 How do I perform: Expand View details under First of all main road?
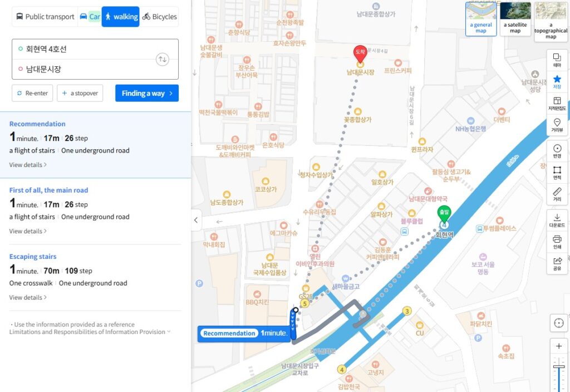(28, 231)
